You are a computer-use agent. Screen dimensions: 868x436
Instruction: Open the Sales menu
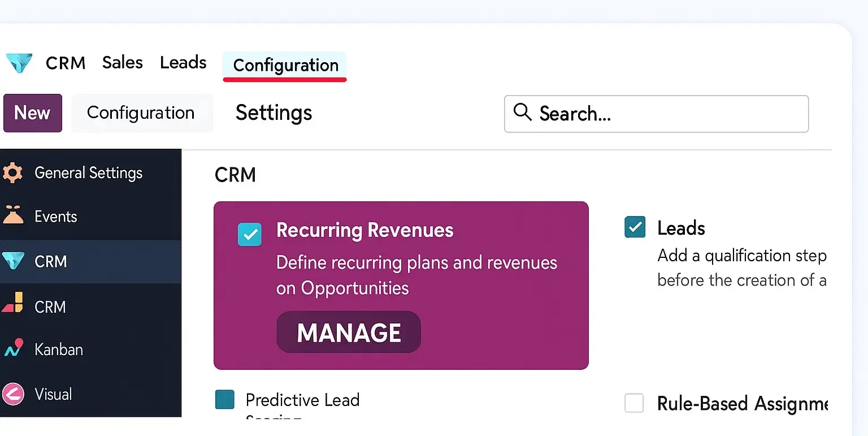123,62
